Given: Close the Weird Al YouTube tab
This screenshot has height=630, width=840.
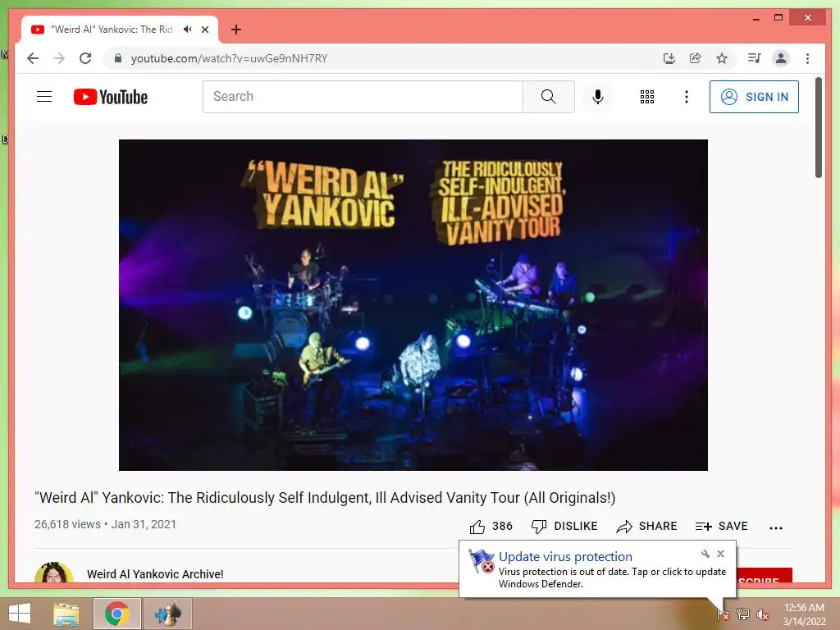Looking at the screenshot, I should [x=204, y=30].
